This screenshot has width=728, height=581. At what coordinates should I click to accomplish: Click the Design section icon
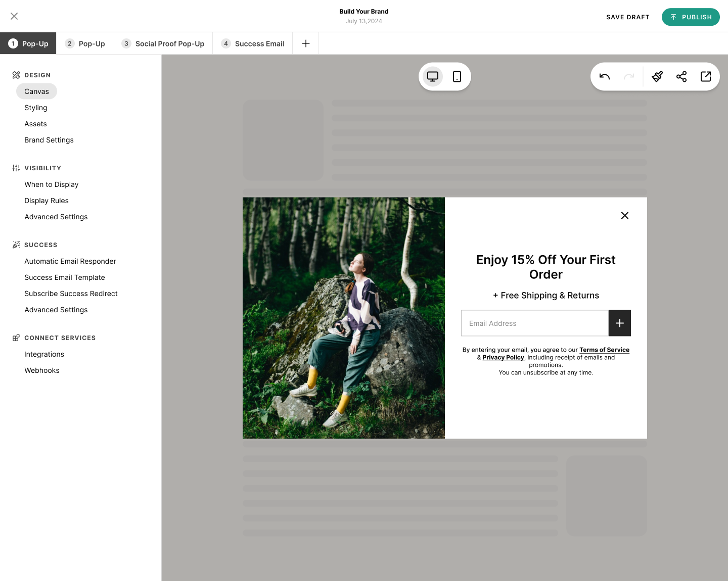pyautogui.click(x=16, y=75)
